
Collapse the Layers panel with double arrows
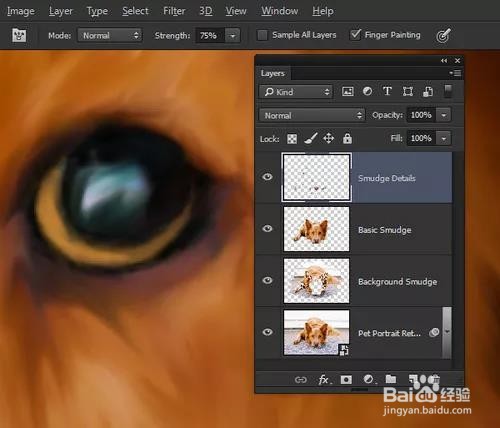(444, 61)
